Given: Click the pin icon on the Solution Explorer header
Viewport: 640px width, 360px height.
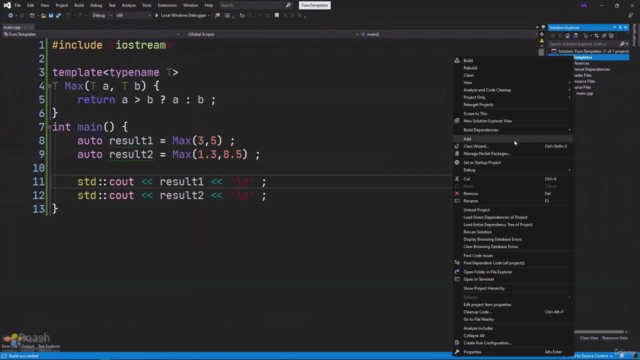Looking at the screenshot, I should pos(620,27).
